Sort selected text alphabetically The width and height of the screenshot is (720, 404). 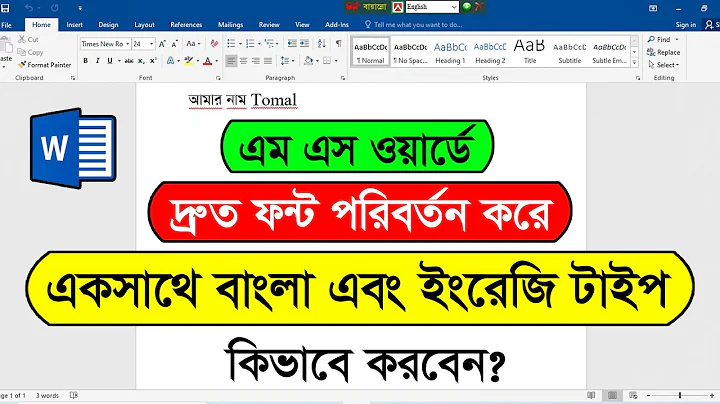pyautogui.click(x=321, y=44)
